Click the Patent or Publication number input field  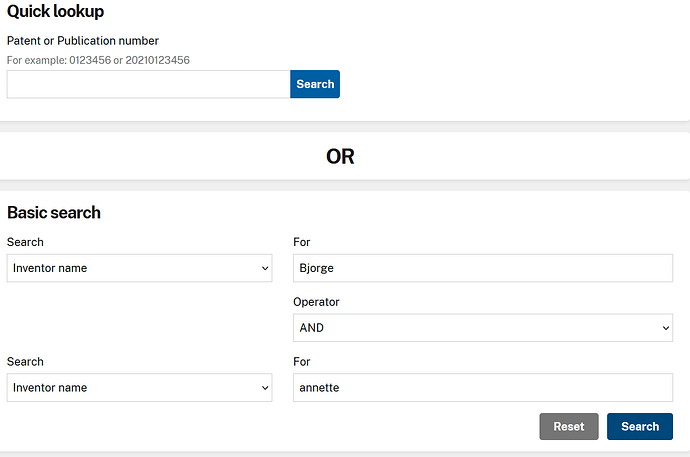click(148, 84)
